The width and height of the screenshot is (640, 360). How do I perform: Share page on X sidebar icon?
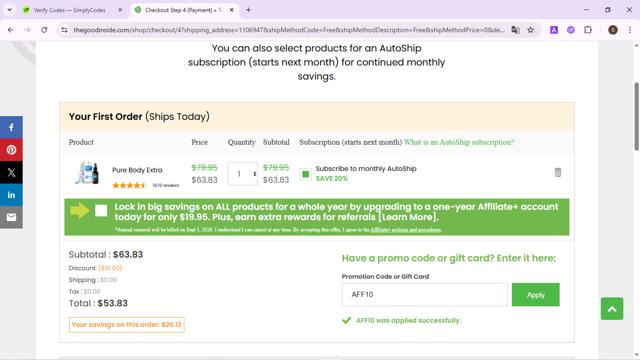pos(11,172)
